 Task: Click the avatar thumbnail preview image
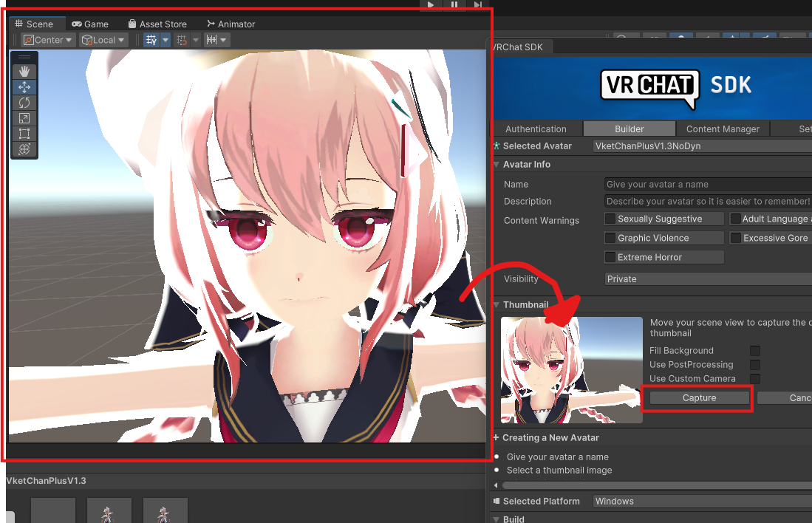570,369
